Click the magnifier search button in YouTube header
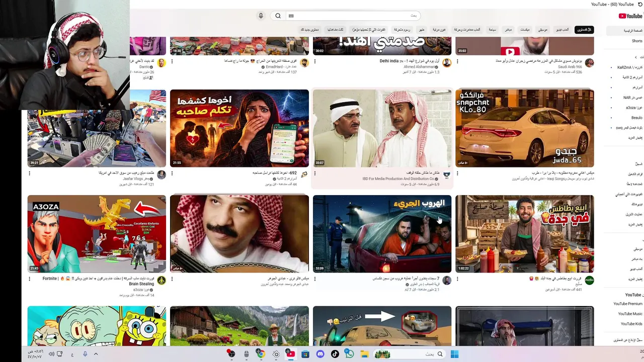The image size is (644, 362). tap(278, 16)
